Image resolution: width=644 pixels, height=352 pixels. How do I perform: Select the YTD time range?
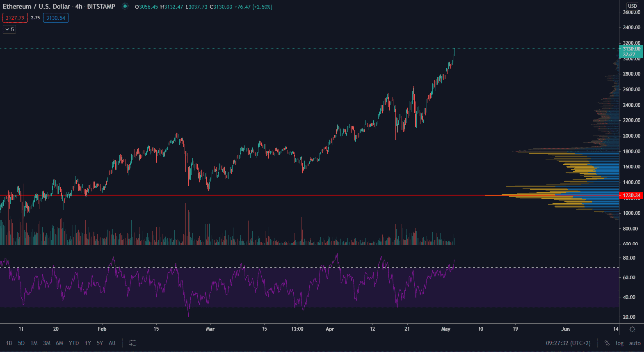[74, 343]
